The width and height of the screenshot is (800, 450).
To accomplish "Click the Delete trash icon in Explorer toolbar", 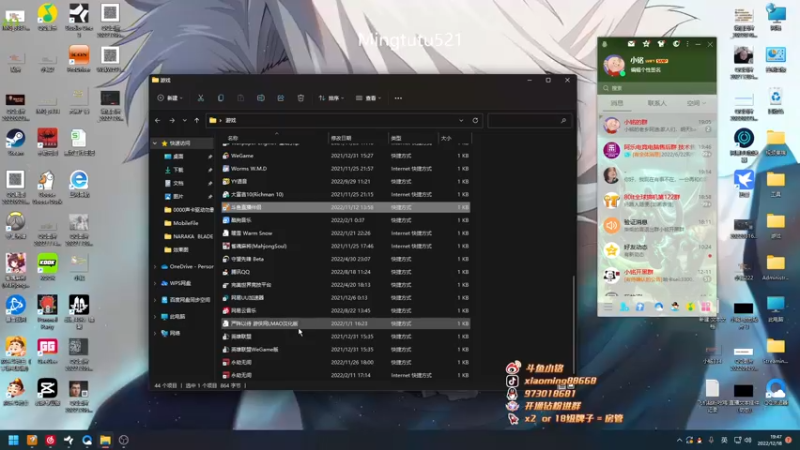I will 301,98.
